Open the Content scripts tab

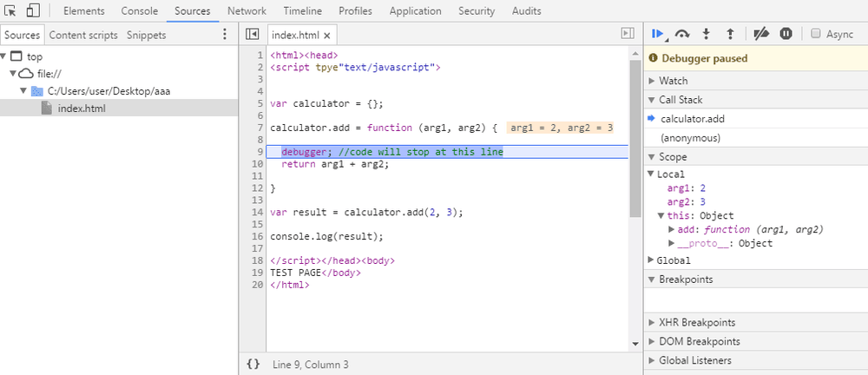(83, 35)
